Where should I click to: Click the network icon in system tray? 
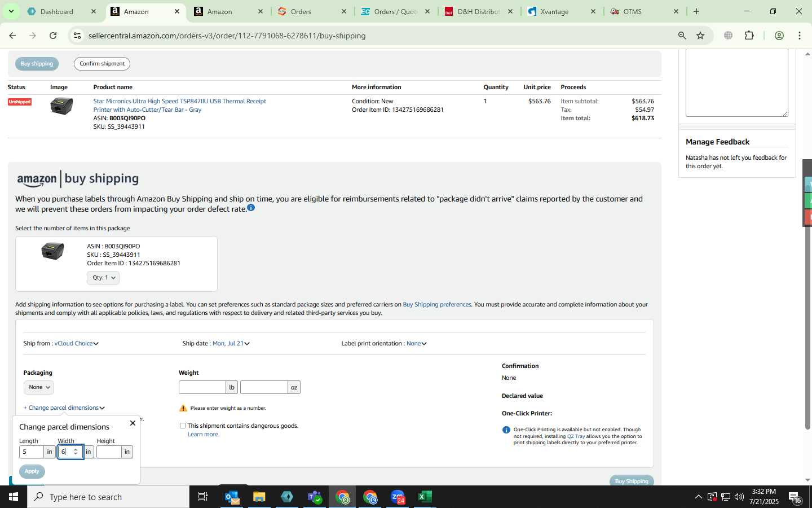coord(725,497)
